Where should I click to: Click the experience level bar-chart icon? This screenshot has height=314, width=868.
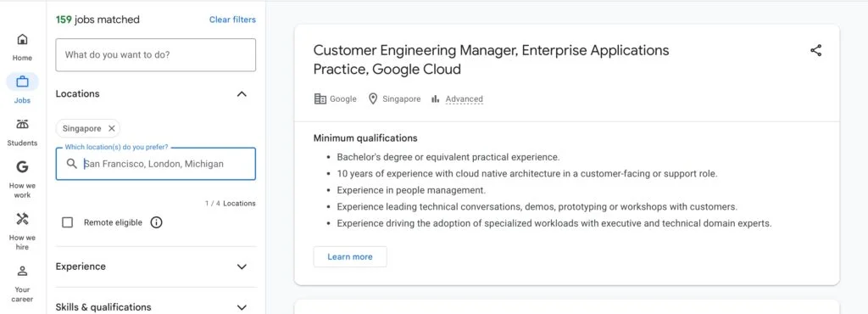(436, 99)
